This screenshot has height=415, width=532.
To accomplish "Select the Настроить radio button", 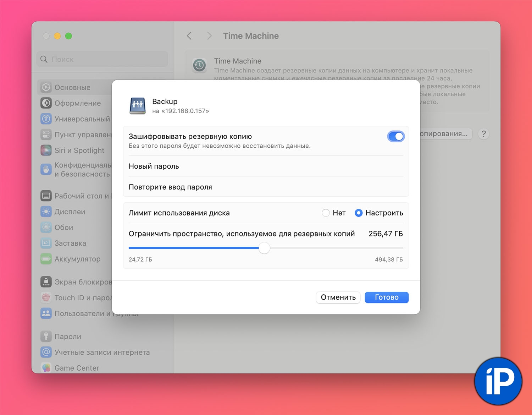I will click(x=359, y=213).
